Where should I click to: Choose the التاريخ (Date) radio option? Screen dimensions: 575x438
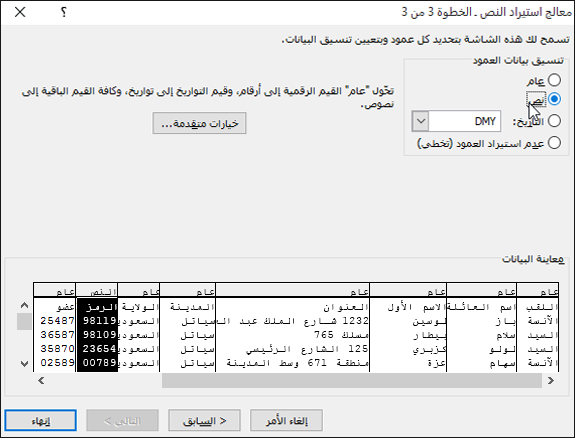coord(554,121)
